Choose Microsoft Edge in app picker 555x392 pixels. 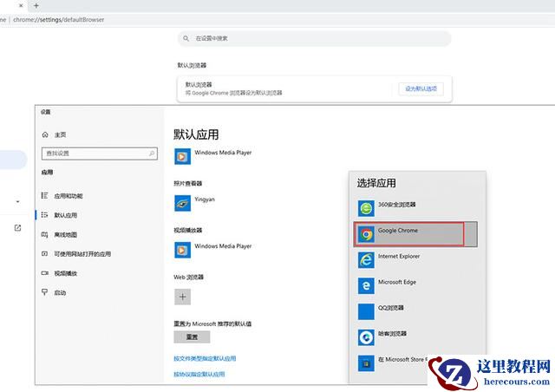pos(416,286)
